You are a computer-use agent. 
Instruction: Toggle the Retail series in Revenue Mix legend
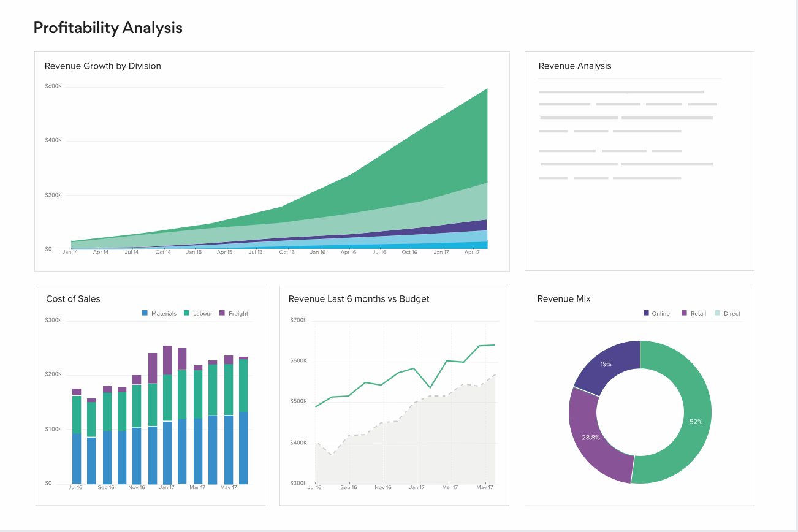pyautogui.click(x=694, y=313)
